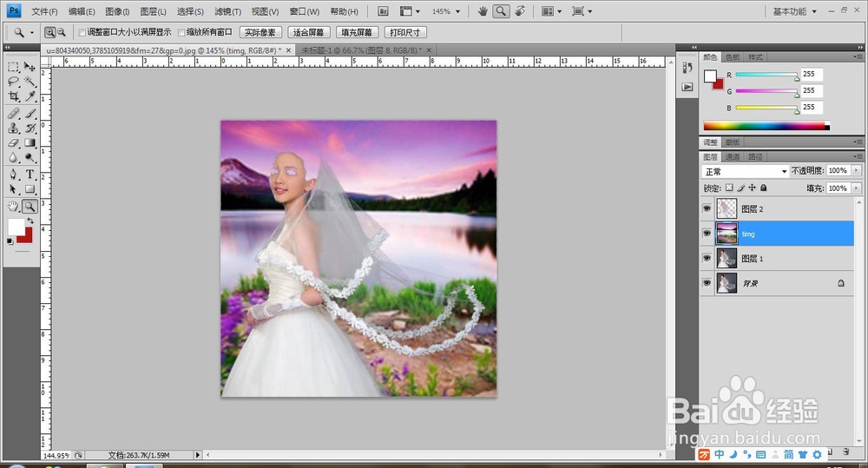Image resolution: width=868 pixels, height=468 pixels.
Task: Open the opacity slider arrow
Action: coord(857,170)
